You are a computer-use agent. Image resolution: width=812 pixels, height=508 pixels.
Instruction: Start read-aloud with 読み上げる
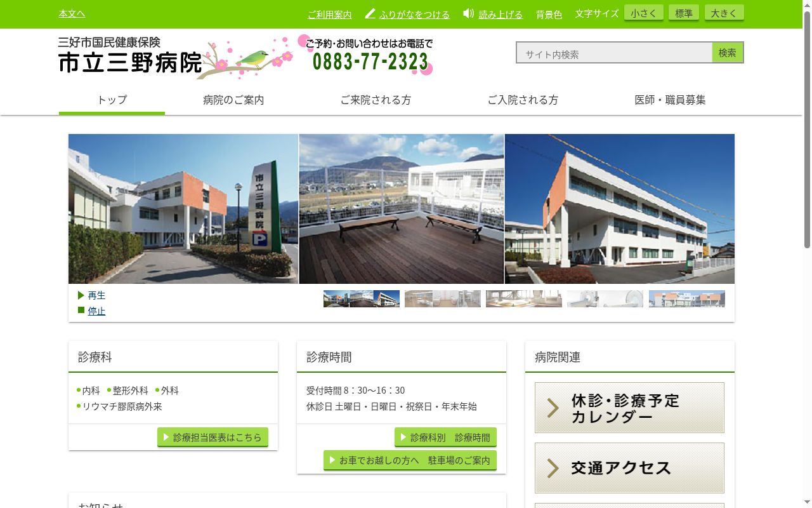(x=501, y=14)
